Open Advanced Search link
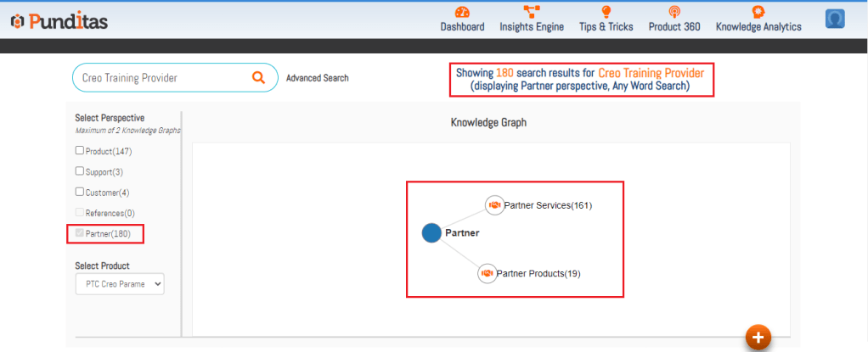 (x=317, y=78)
